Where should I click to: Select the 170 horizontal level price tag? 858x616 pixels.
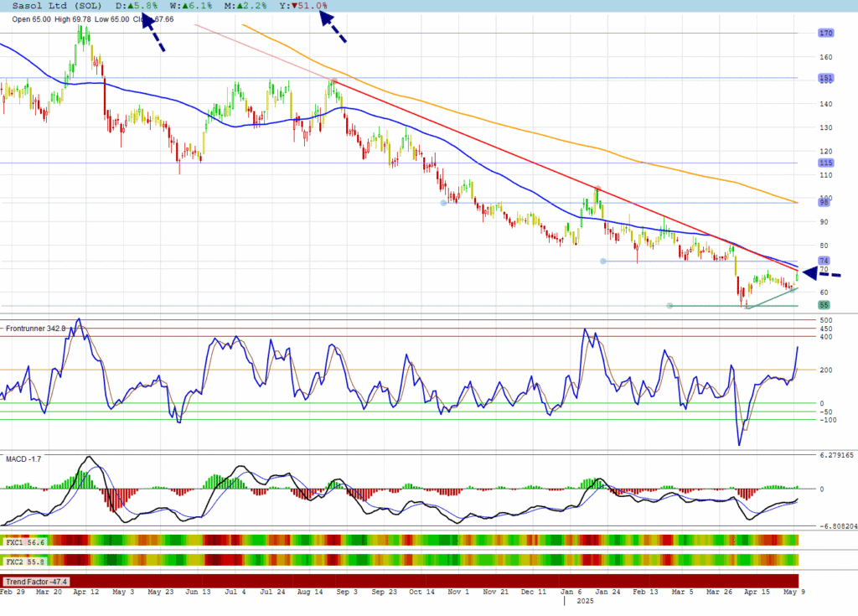coord(825,33)
